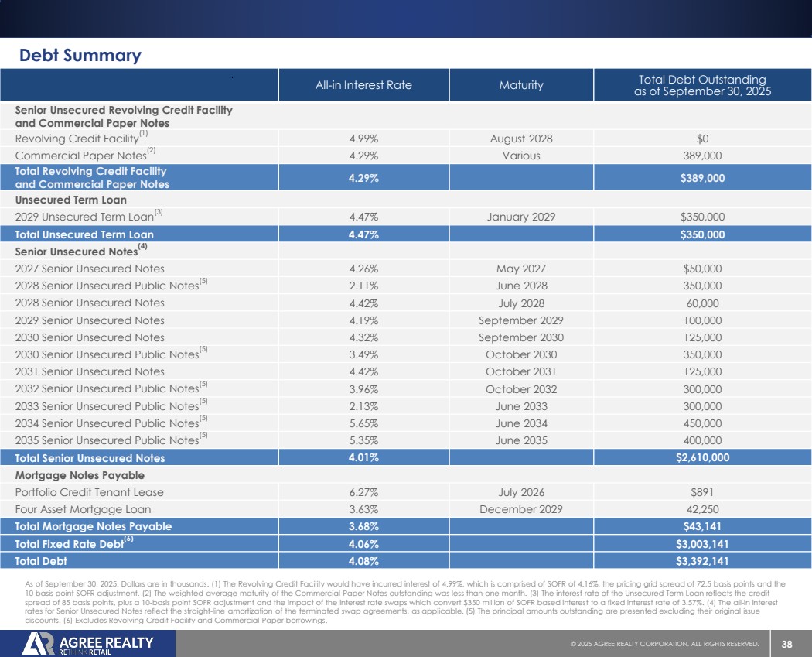
Task: Click the 'Total Unsecured Term Loan' summary row
Action: (x=84, y=234)
